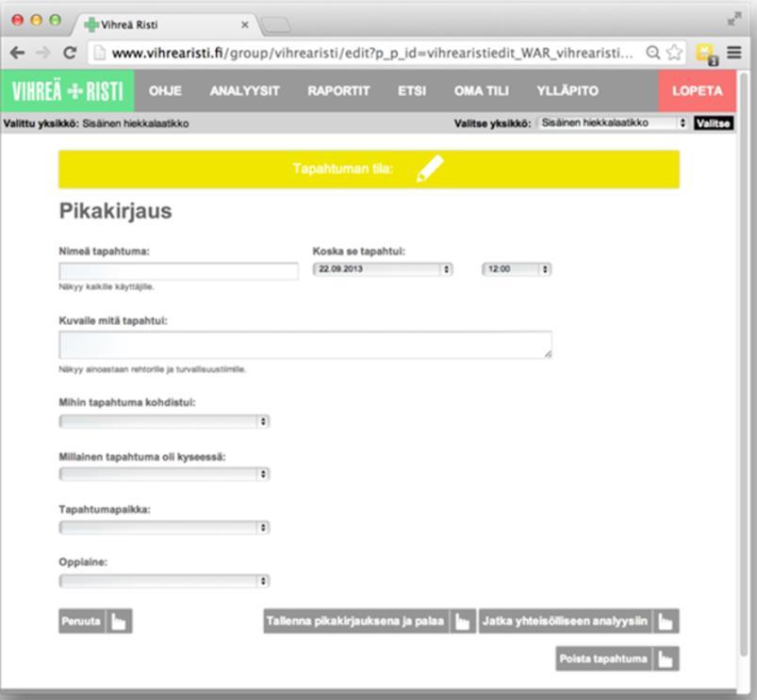Click hand icon next to Poista tapahtuma

click(x=666, y=659)
